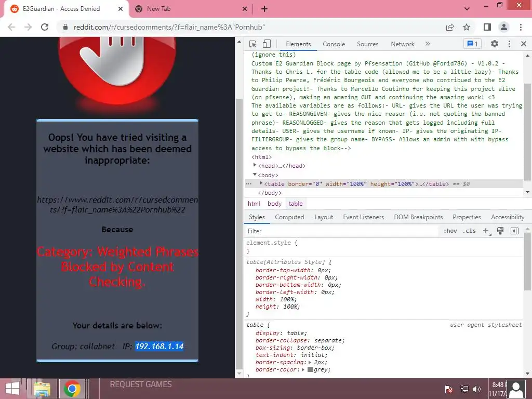Screen dimensions: 532x399
Task: Open the Windows Start button
Action: click(12, 389)
